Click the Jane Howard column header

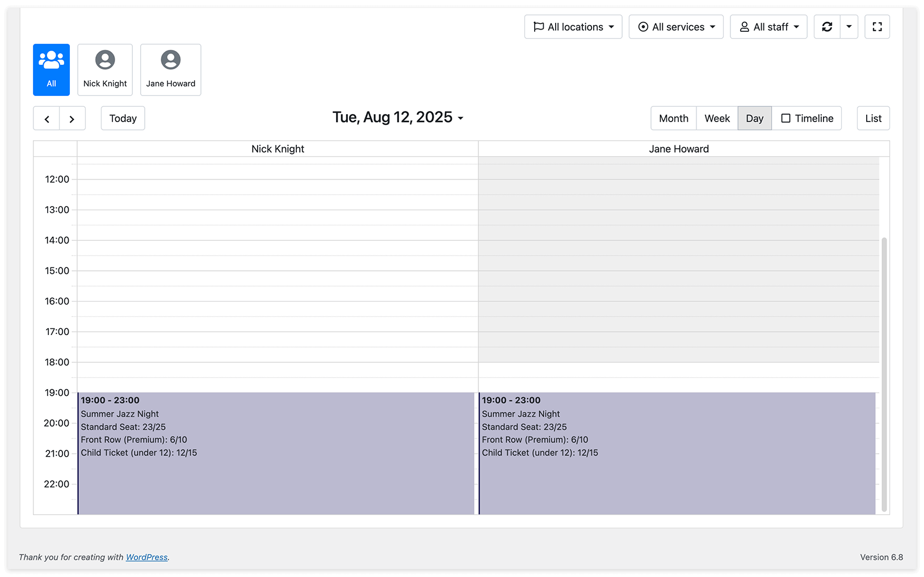pos(679,149)
